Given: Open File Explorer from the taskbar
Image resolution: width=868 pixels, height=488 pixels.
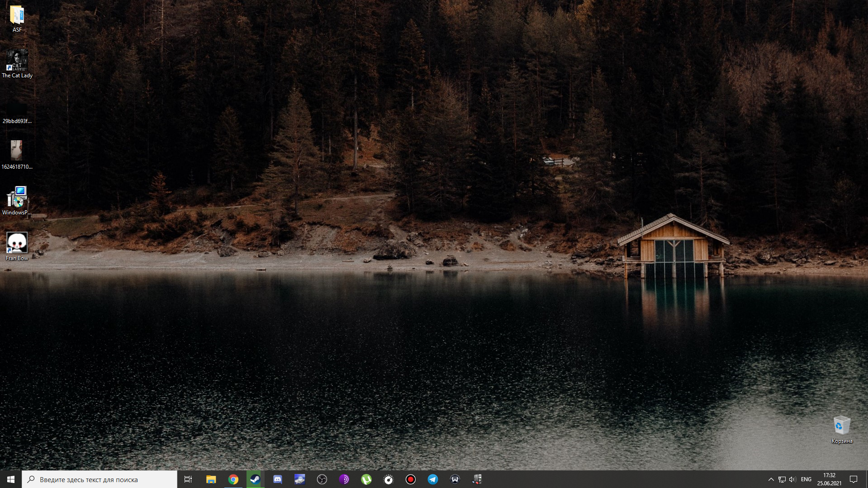Looking at the screenshot, I should [x=211, y=479].
